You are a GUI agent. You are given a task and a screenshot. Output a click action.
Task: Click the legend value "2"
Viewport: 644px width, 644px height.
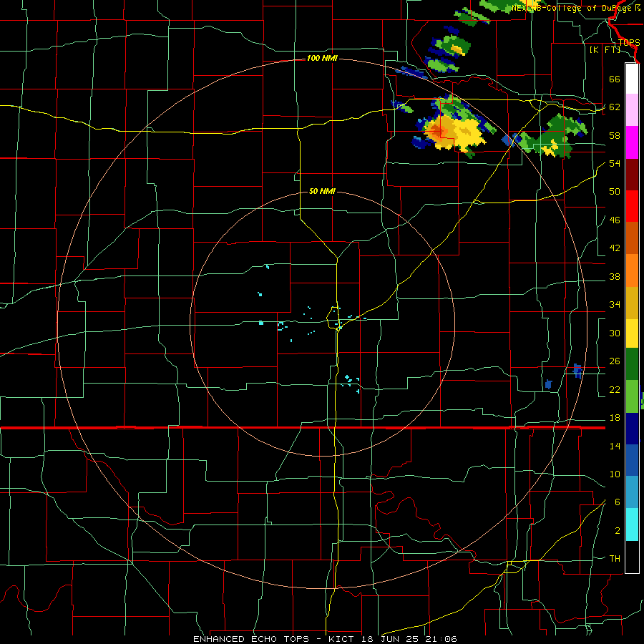pos(617,531)
